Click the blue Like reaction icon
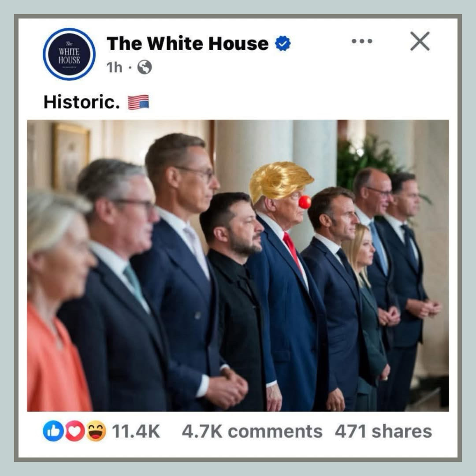The image size is (476, 476). click(x=53, y=431)
